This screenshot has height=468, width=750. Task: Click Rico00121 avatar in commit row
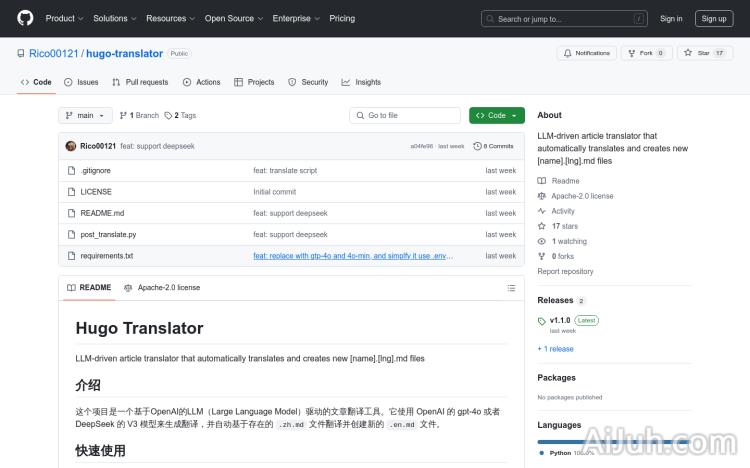point(71,146)
